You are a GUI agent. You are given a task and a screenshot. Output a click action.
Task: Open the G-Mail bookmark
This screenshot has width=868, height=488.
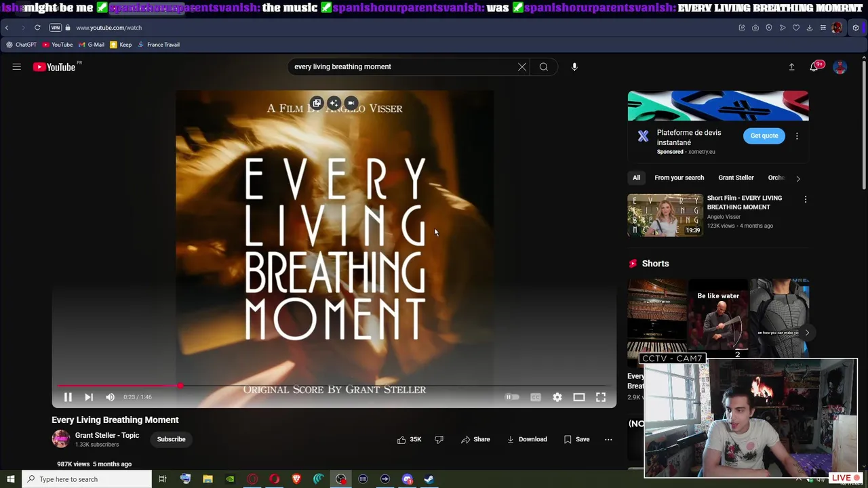tap(92, 45)
